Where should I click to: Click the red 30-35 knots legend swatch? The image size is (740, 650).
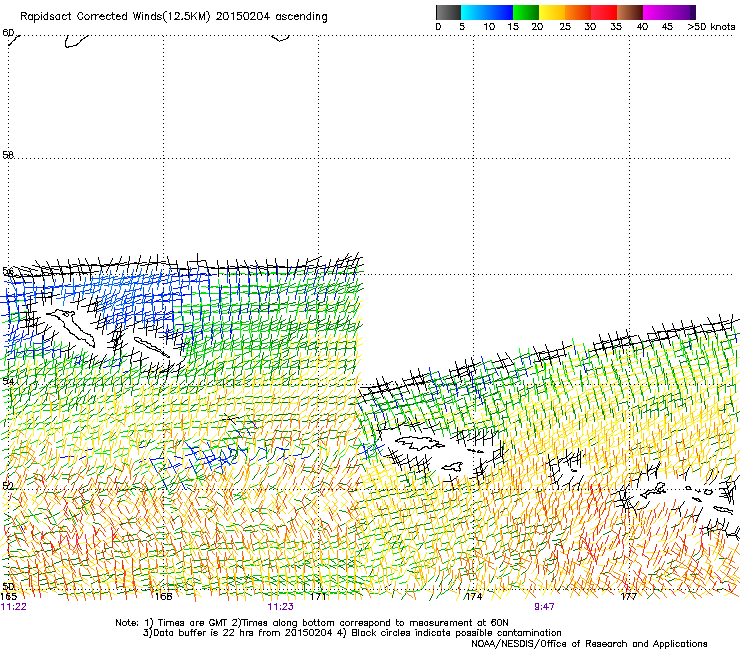click(604, 12)
